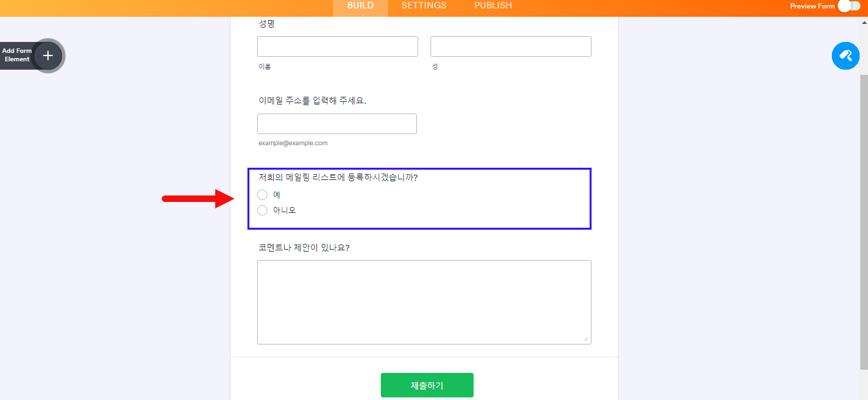Image resolution: width=868 pixels, height=400 pixels.
Task: Open the SETTINGS tab
Action: (x=423, y=6)
